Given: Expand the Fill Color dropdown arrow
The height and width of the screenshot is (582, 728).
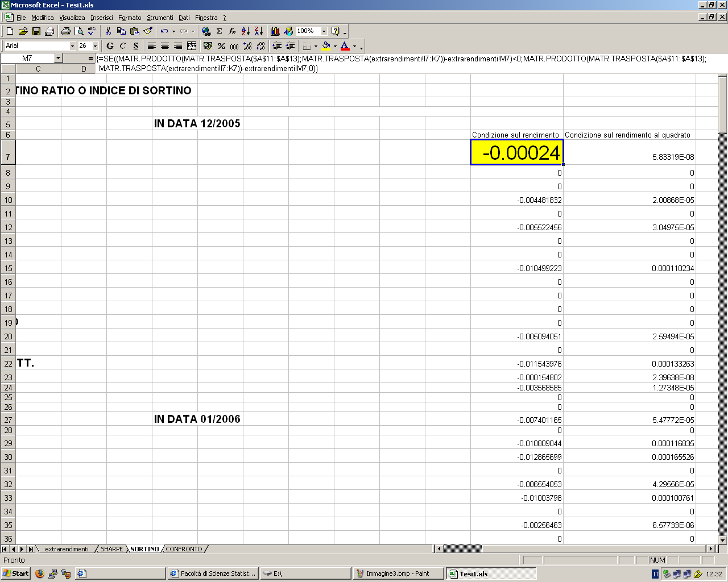Looking at the screenshot, I should point(335,46).
